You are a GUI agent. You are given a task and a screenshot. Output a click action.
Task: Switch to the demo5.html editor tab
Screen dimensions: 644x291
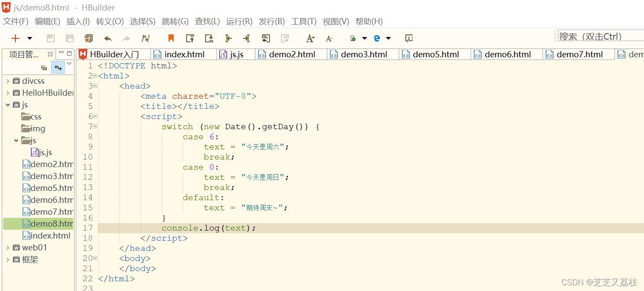[435, 54]
